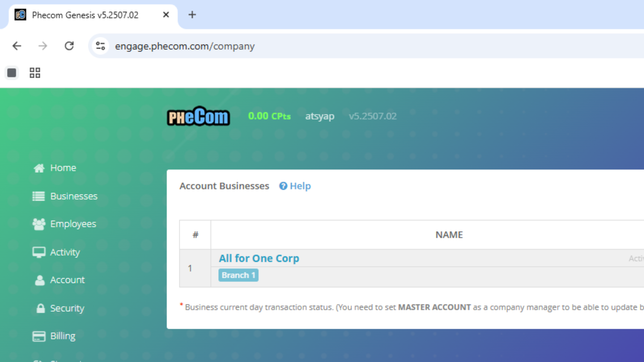
Task: Click the Activity monitor icon
Action: [39, 252]
